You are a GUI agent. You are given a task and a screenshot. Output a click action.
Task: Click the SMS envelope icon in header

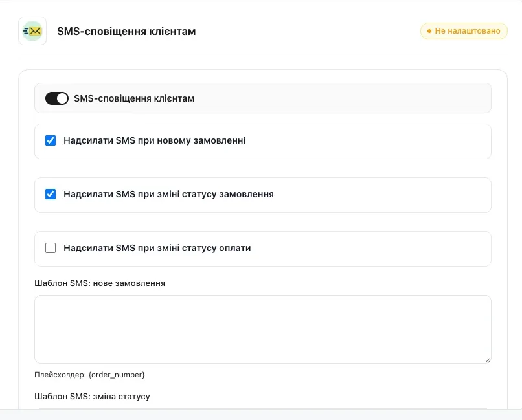[32, 31]
